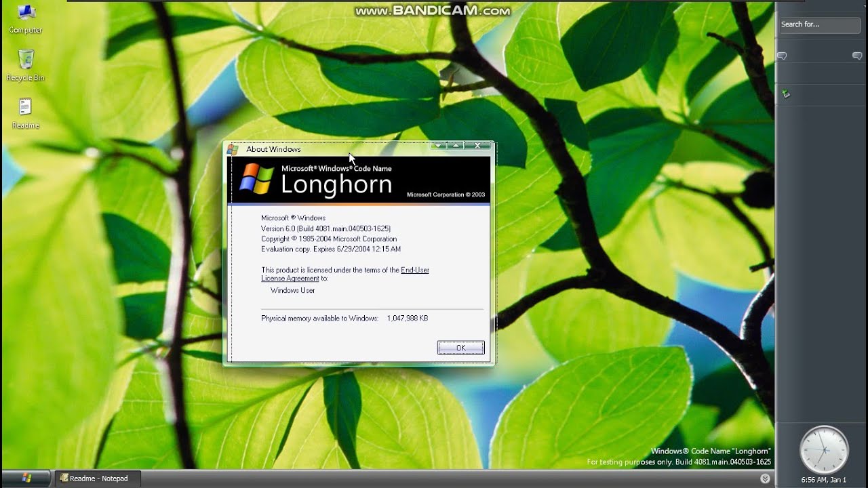
Task: Switch to Readme - Notepad taskbar button
Action: pyautogui.click(x=98, y=478)
